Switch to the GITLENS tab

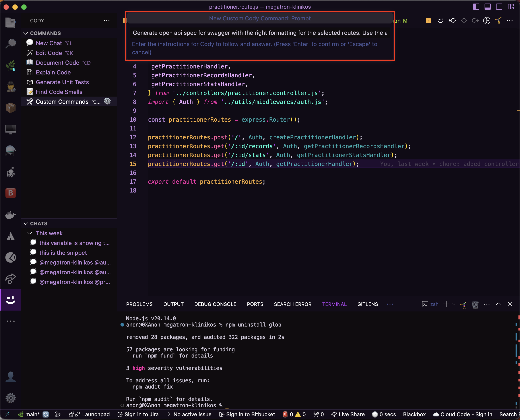368,304
